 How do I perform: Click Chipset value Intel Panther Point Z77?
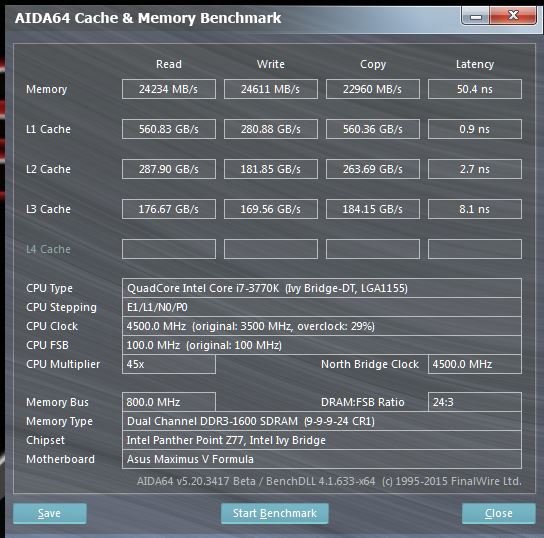pos(322,440)
